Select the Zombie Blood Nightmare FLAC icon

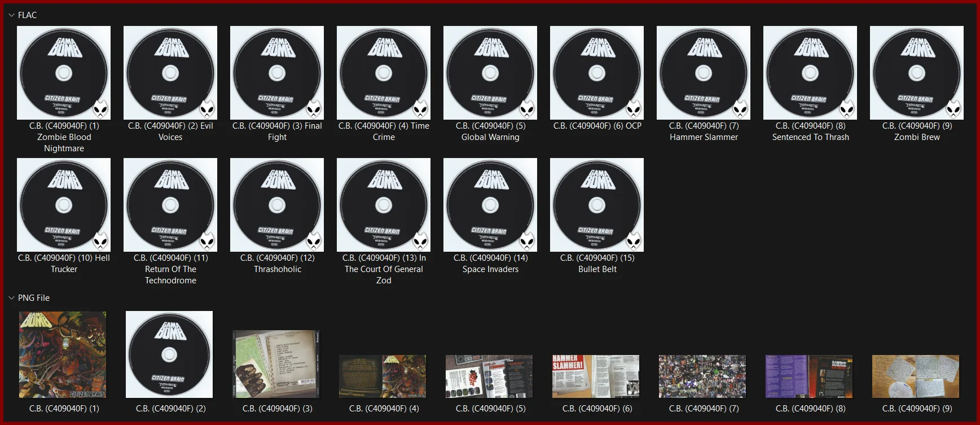tap(64, 73)
